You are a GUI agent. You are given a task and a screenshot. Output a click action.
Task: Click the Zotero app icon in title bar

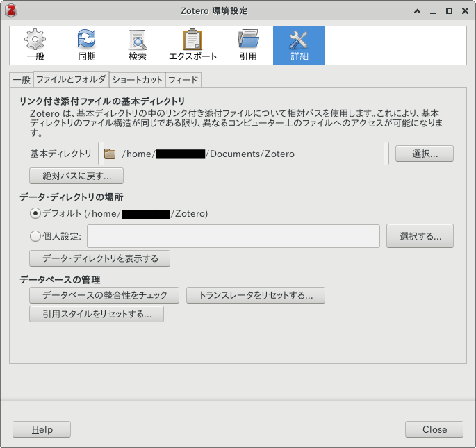(10, 10)
